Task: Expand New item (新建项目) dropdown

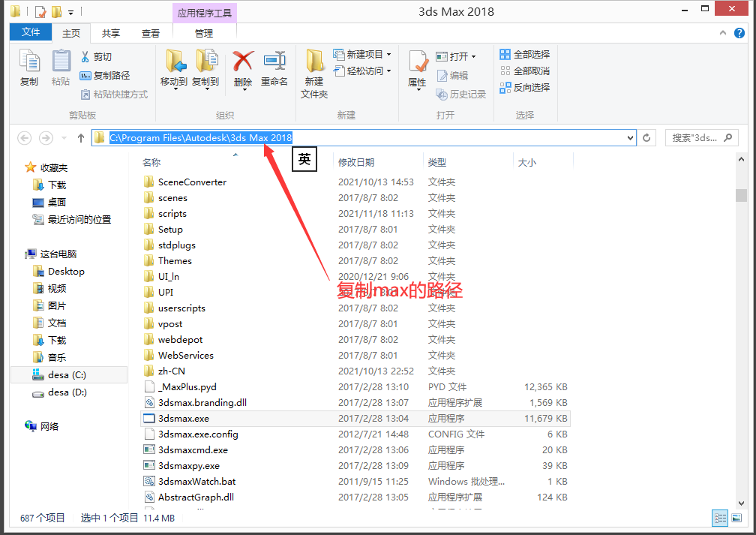Action: (x=389, y=55)
